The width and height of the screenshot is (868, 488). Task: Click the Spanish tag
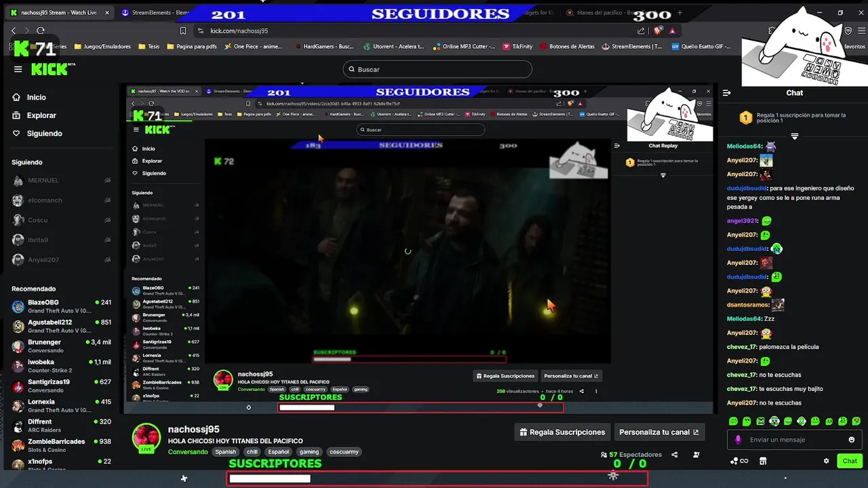pyautogui.click(x=226, y=452)
